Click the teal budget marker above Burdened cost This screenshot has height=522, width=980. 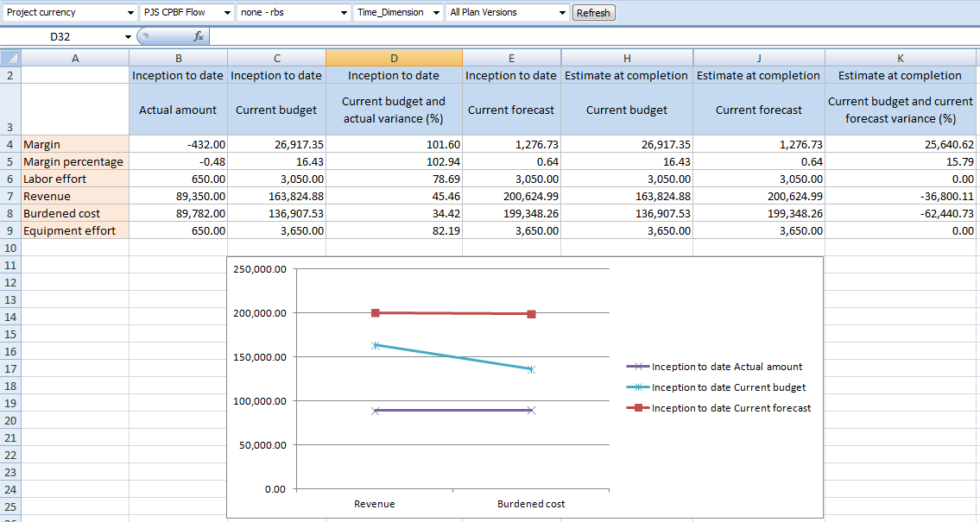[531, 369]
